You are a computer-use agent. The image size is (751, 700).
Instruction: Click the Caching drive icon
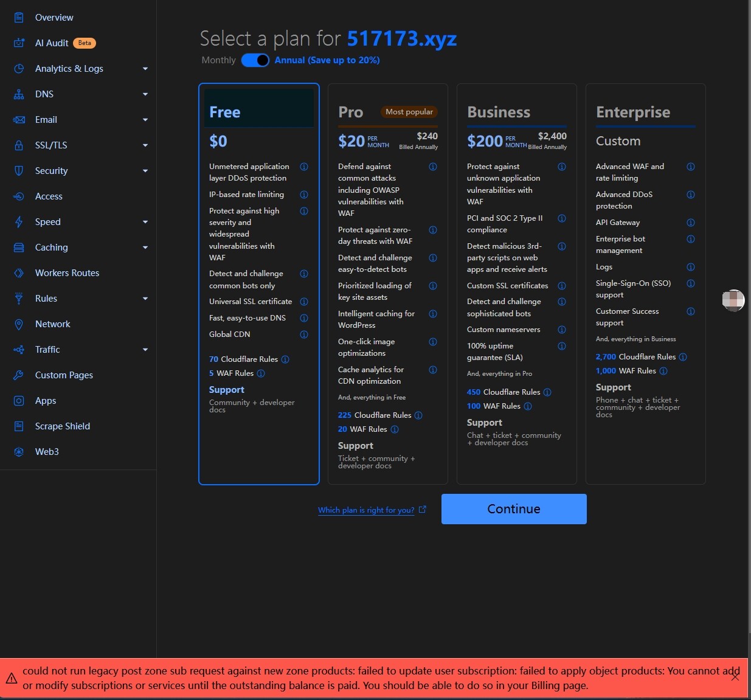[19, 248]
